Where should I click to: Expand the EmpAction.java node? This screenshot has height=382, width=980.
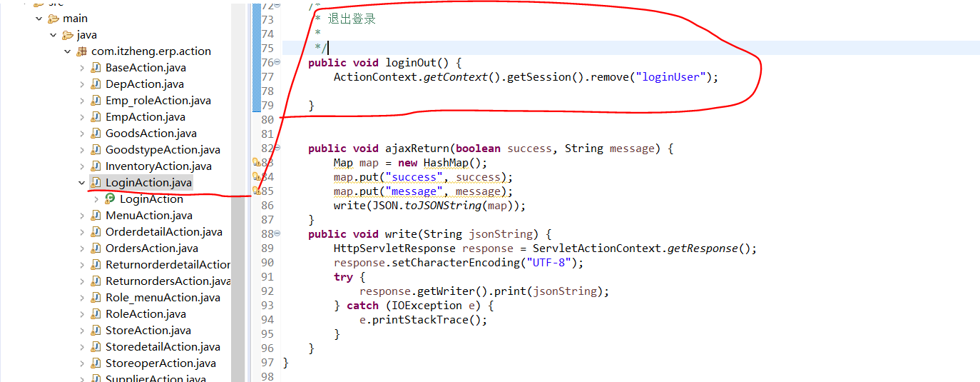(82, 117)
